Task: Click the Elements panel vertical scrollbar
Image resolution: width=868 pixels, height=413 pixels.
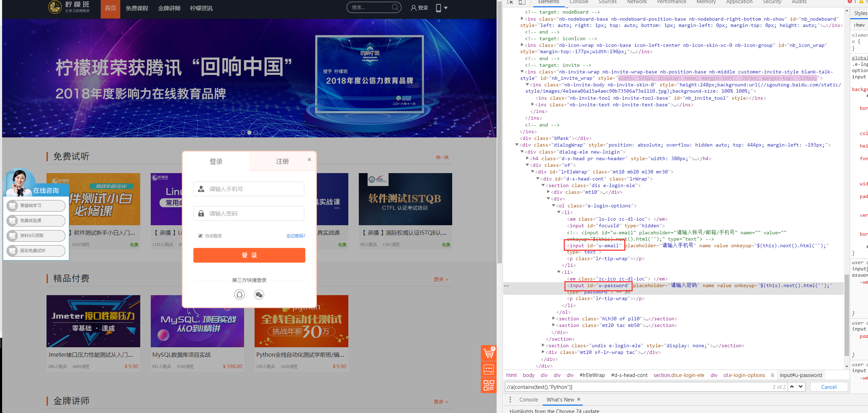Action: [x=847, y=315]
